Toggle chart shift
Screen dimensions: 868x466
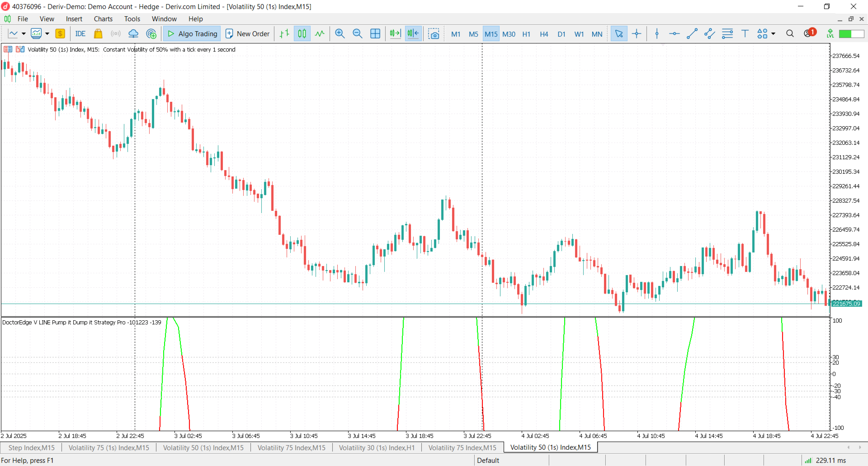413,34
